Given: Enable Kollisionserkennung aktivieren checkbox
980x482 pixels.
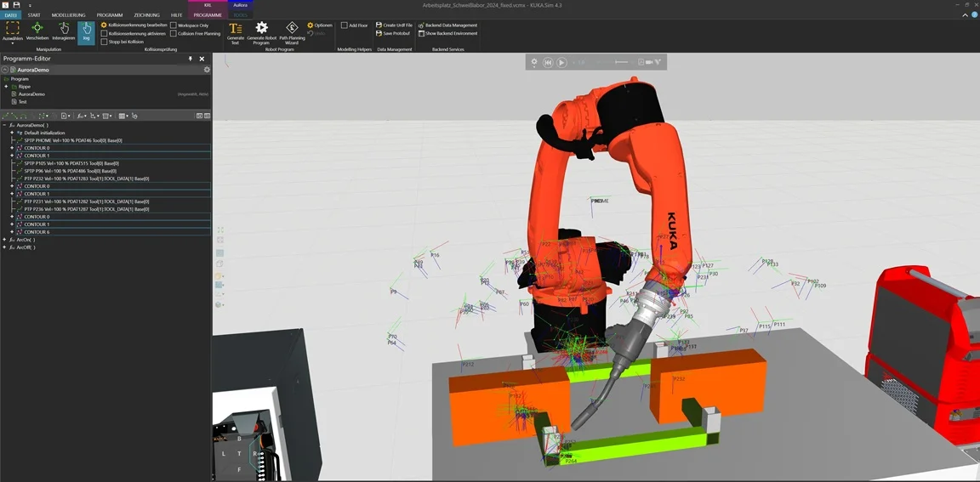Looking at the screenshot, I should point(104,34).
